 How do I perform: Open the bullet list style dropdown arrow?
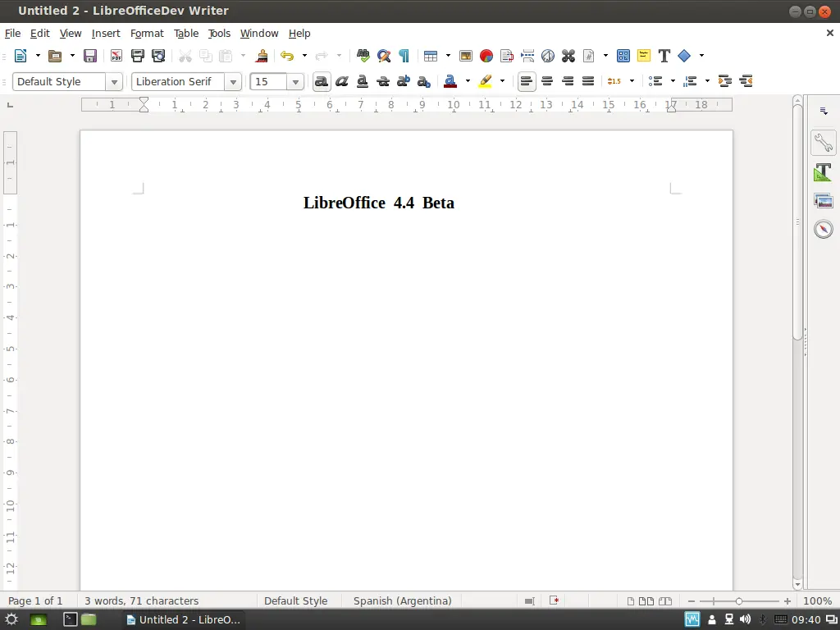[x=673, y=81]
